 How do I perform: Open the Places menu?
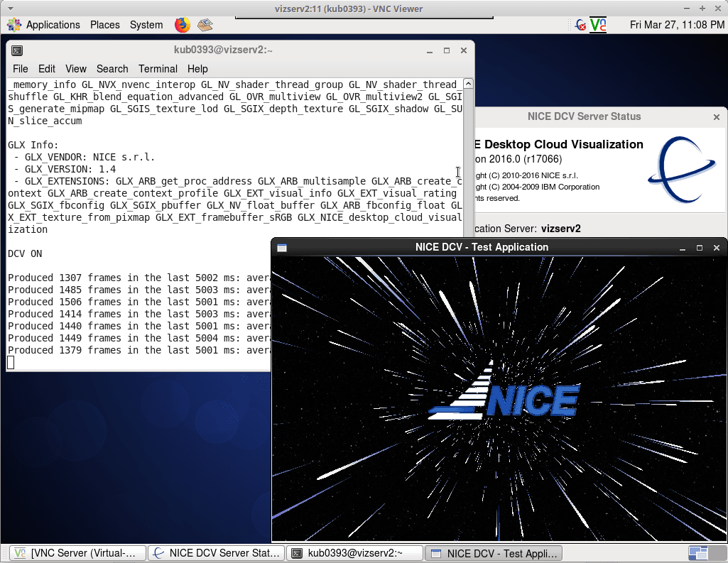pos(104,25)
